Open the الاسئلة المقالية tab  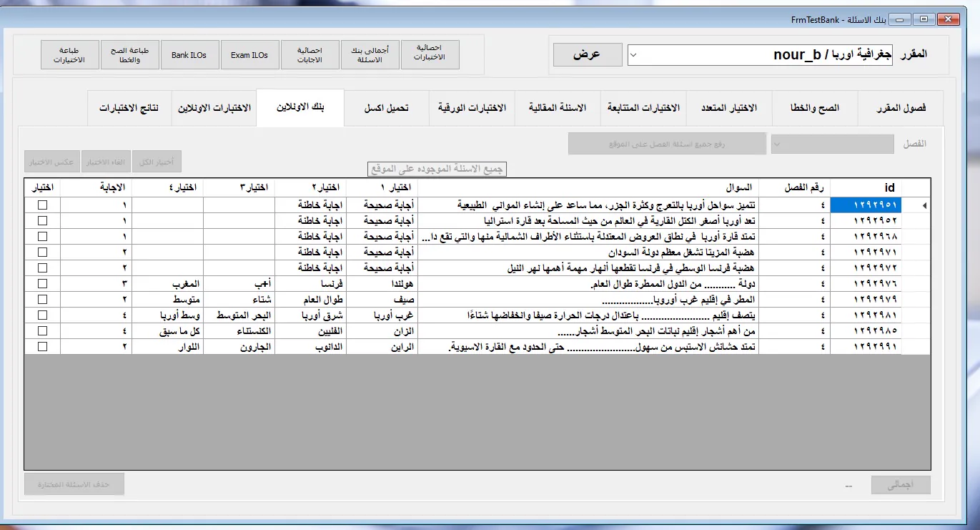(558, 108)
